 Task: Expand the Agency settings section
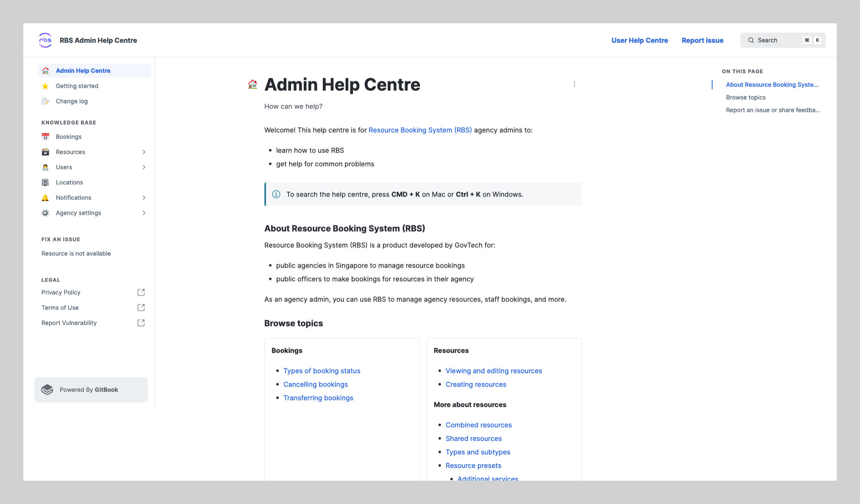pos(144,213)
